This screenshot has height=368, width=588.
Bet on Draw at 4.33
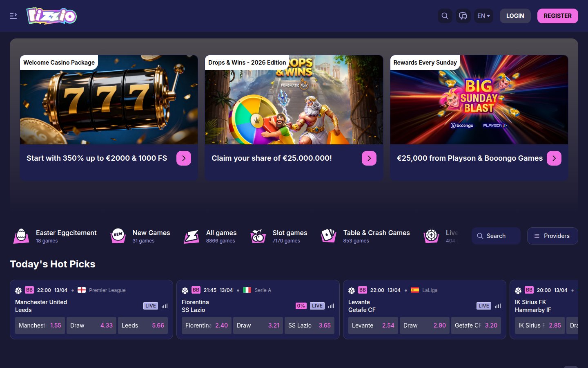pos(91,325)
